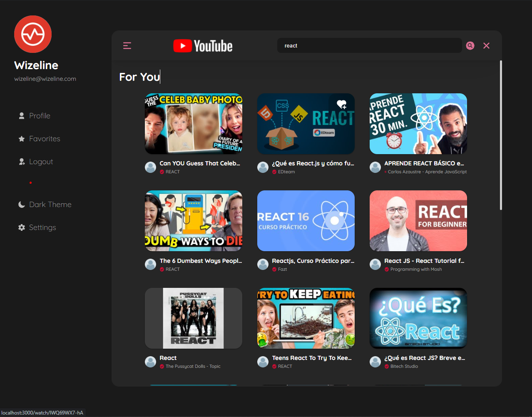This screenshot has height=417, width=532.
Task: Click inside the 'react' search field
Action: (369, 46)
